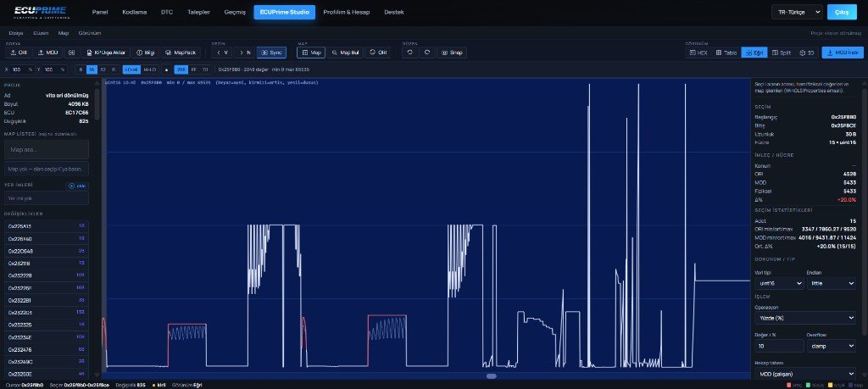Select the FF scale option
The width and height of the screenshot is (868, 389).
(193, 69)
